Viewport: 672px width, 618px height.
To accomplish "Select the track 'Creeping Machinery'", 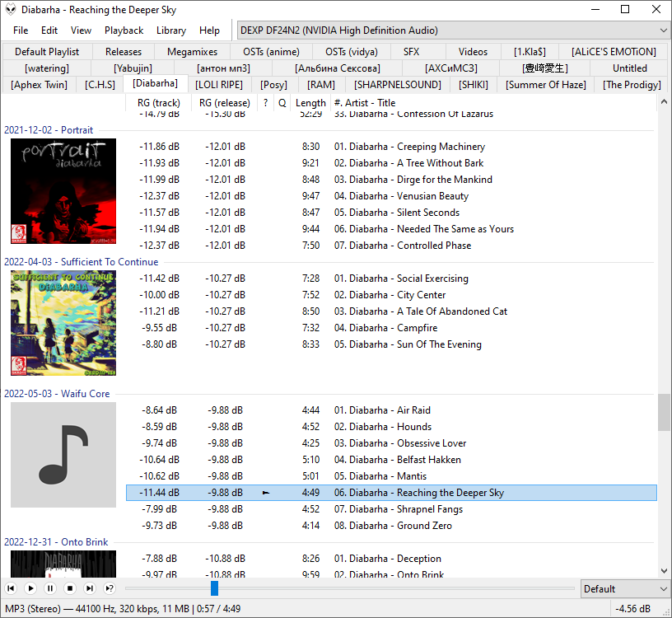I will [x=391, y=147].
